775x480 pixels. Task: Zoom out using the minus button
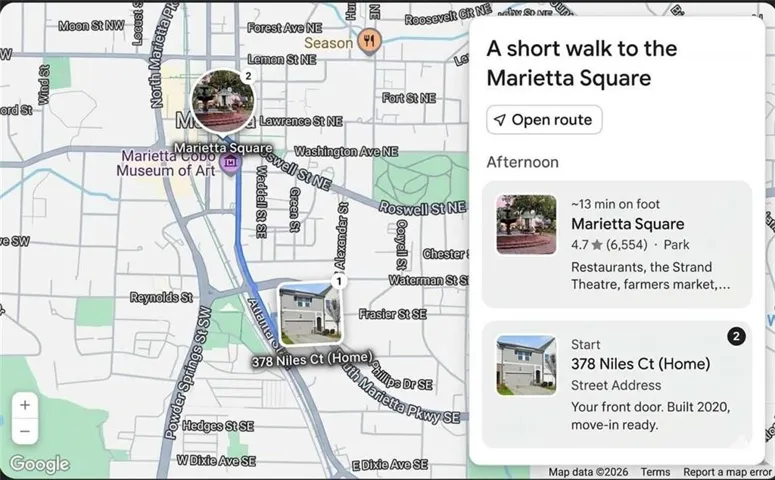(x=25, y=431)
